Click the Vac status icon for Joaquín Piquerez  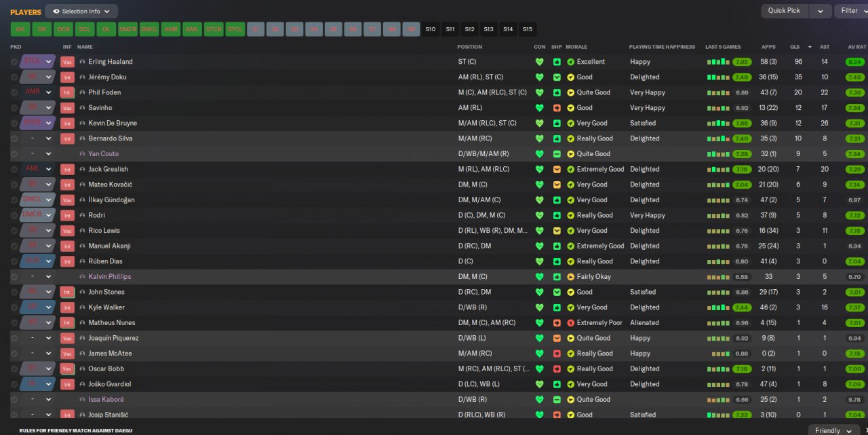click(x=67, y=338)
